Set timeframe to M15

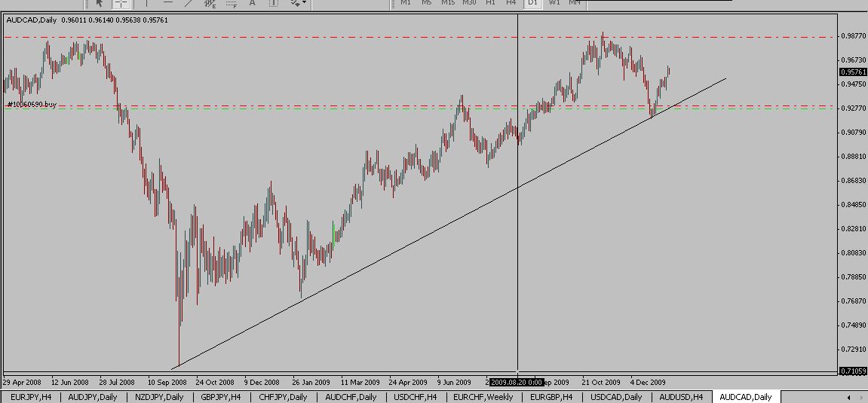tap(448, 3)
